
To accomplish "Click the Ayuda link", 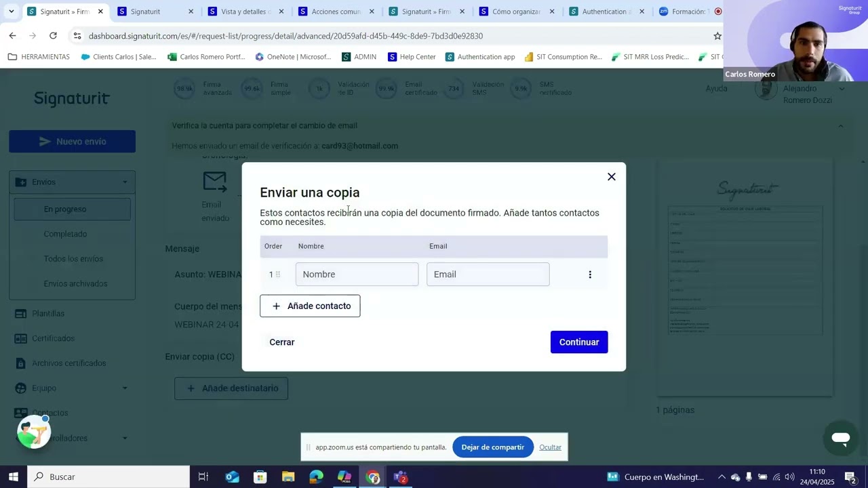I will point(716,89).
